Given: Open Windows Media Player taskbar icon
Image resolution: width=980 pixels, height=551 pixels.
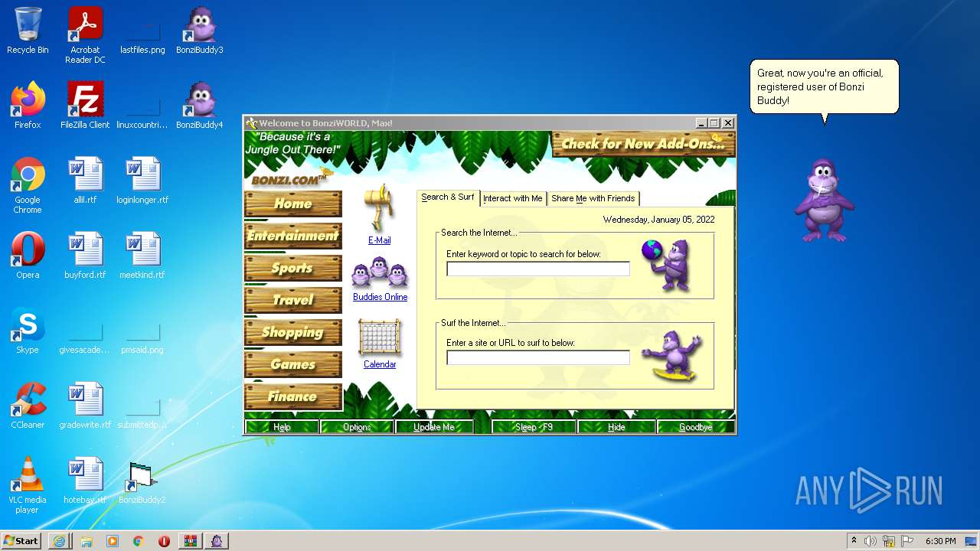Looking at the screenshot, I should click(x=113, y=541).
